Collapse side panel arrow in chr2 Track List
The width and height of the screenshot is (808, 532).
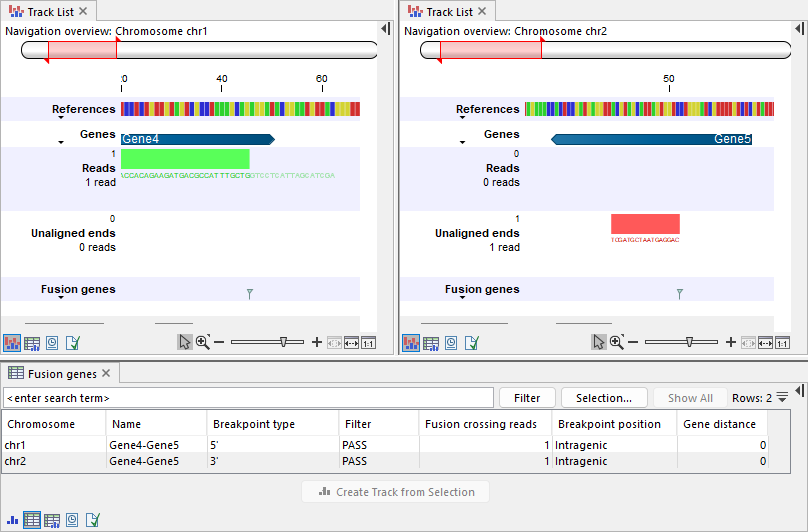(x=800, y=28)
